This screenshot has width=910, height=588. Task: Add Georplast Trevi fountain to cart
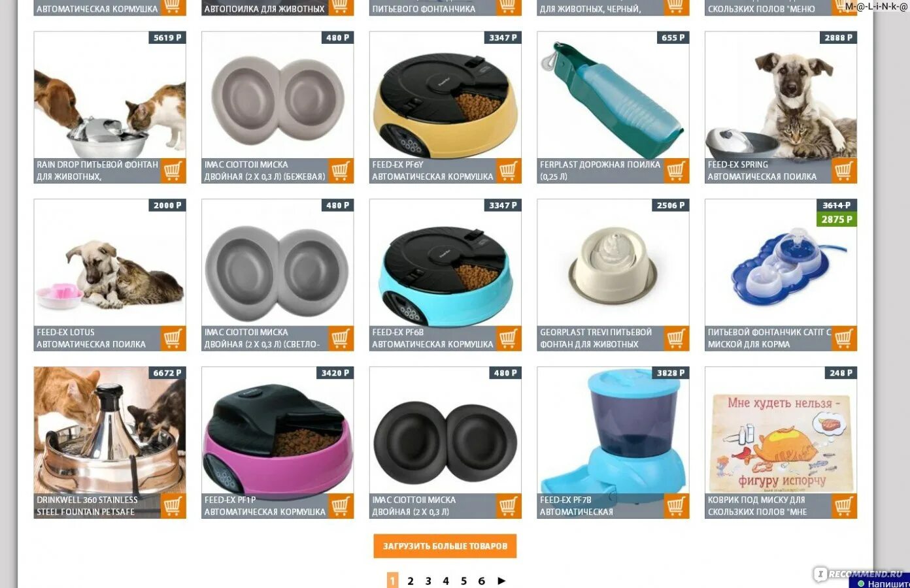click(677, 338)
